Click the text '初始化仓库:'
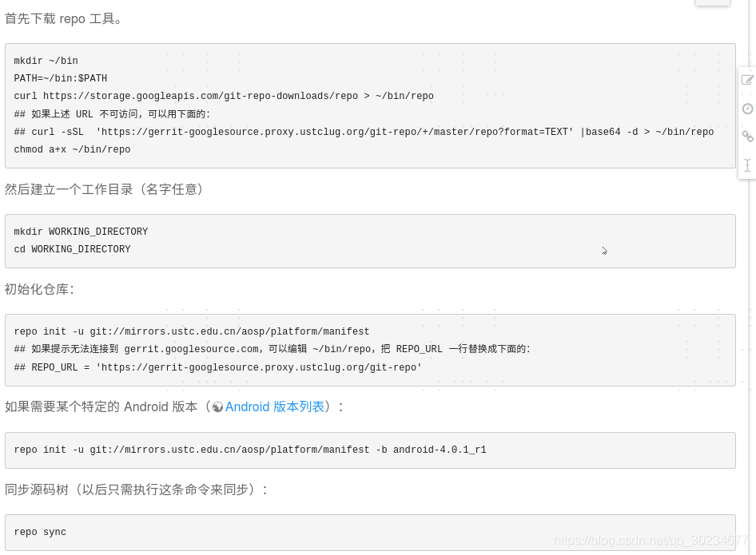This screenshot has height=555, width=756. tap(39, 289)
